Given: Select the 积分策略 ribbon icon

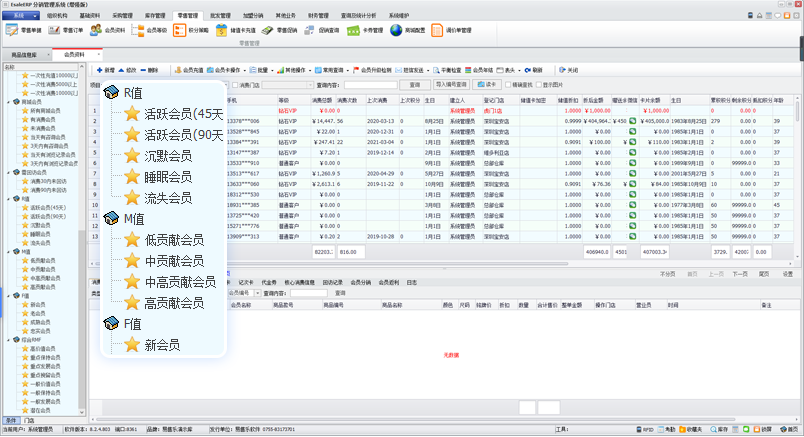Looking at the screenshot, I should (182, 31).
